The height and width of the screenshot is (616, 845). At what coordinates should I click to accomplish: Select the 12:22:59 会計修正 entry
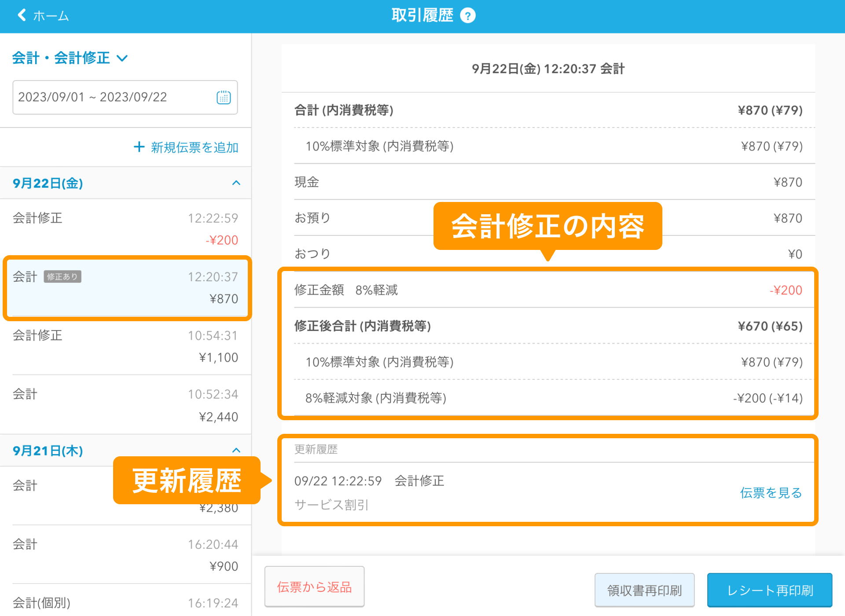(125, 228)
